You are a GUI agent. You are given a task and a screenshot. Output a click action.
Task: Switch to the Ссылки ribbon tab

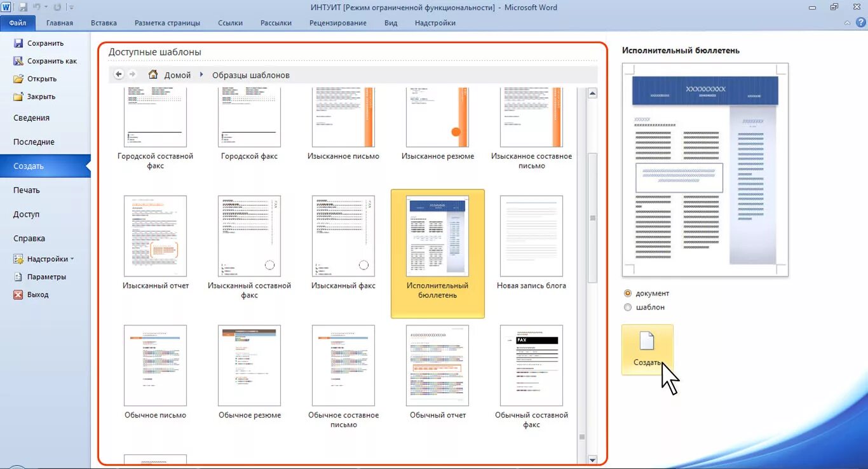(x=230, y=23)
